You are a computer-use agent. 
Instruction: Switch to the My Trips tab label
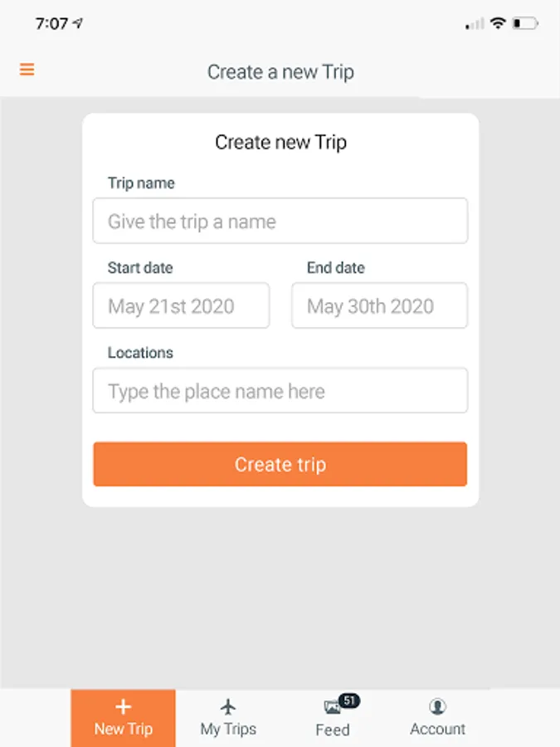[x=228, y=730]
